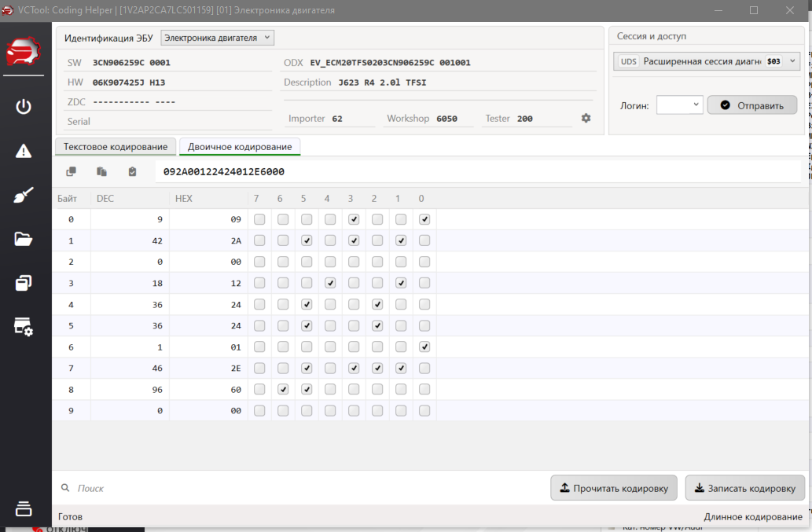
Task: Switch to the Текстовое кодирование tab
Action: click(x=116, y=147)
